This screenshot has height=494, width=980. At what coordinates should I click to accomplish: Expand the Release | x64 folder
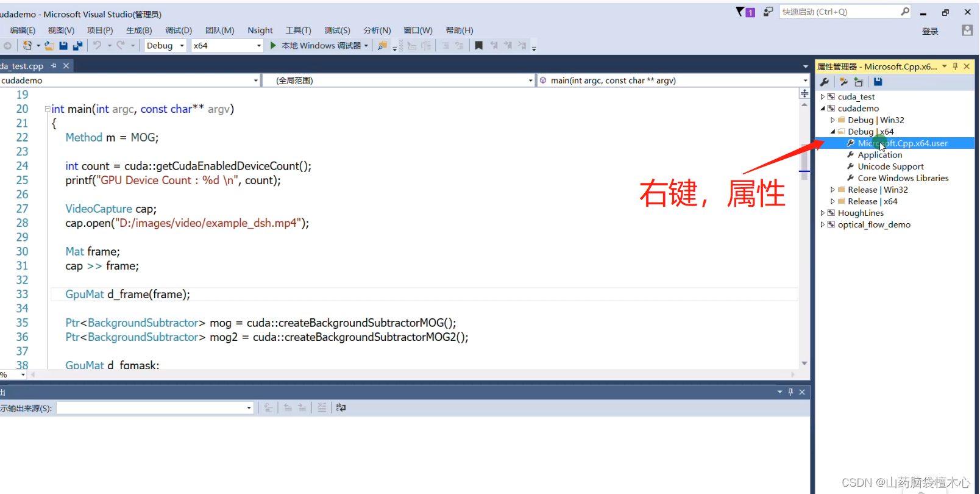pos(833,201)
